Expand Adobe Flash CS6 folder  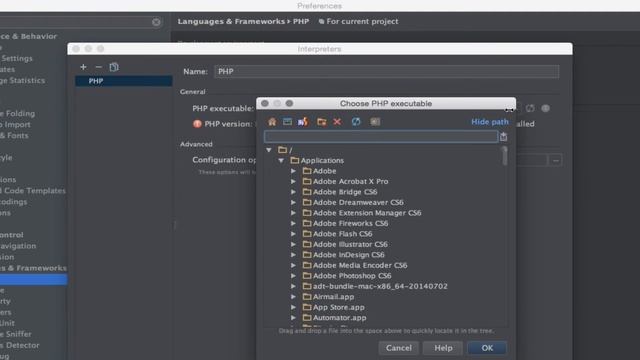click(293, 234)
